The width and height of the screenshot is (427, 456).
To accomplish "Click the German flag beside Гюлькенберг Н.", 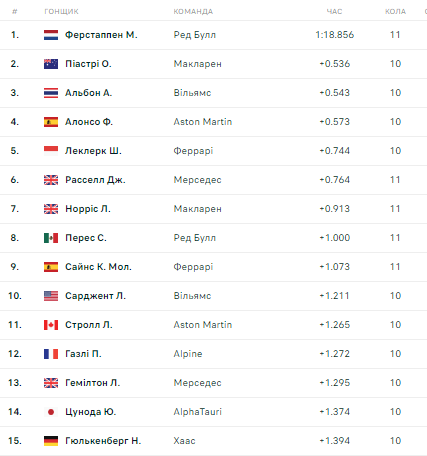I will point(51,441).
